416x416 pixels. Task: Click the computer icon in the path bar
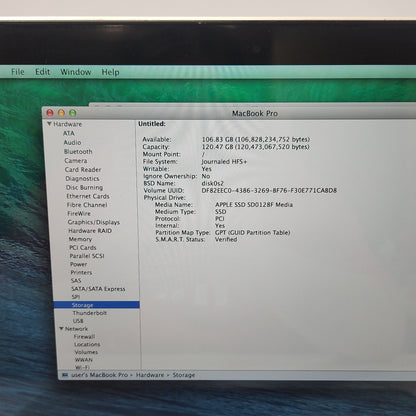(x=65, y=375)
